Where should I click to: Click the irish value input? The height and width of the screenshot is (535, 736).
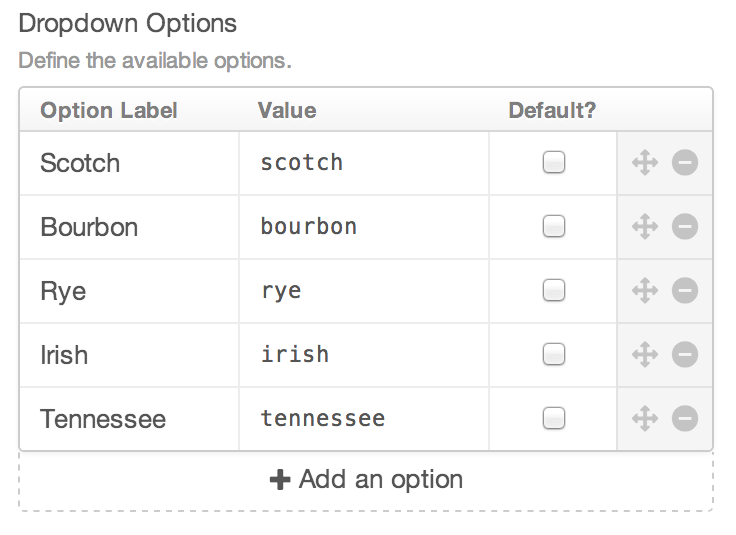tap(364, 355)
